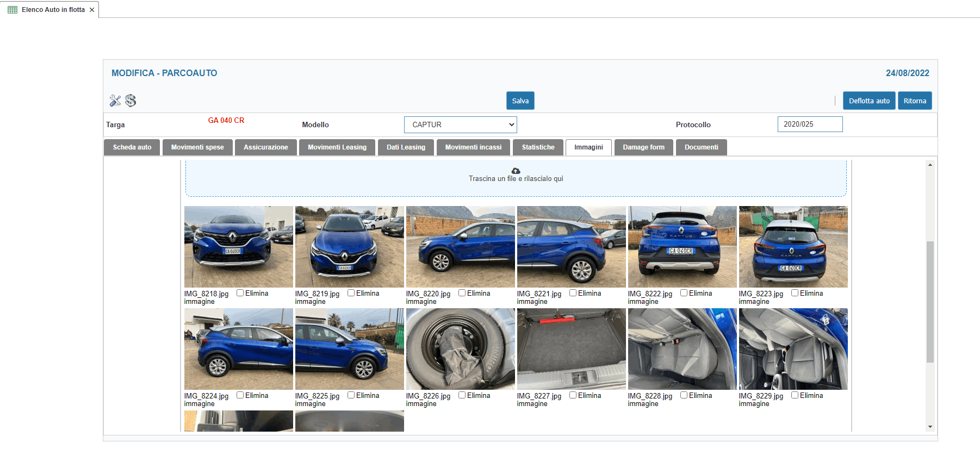Tick Elimina checkbox for IMG_8219.jpg
Screen dimensions: 980x461
(x=351, y=293)
